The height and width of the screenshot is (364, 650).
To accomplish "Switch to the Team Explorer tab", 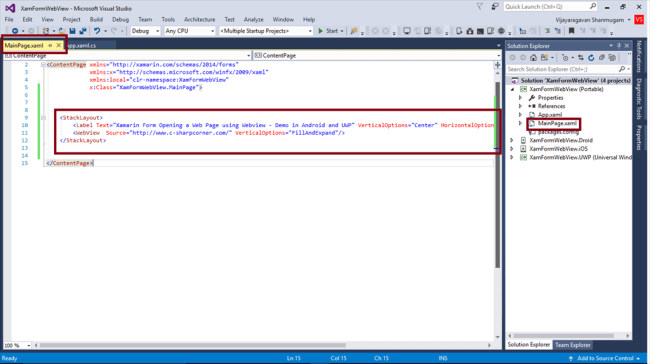I will pos(572,345).
